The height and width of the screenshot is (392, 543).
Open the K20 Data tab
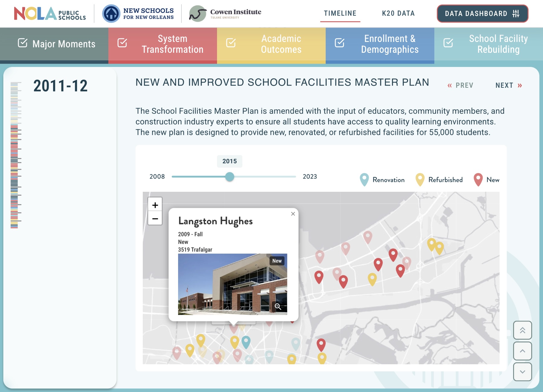398,14
